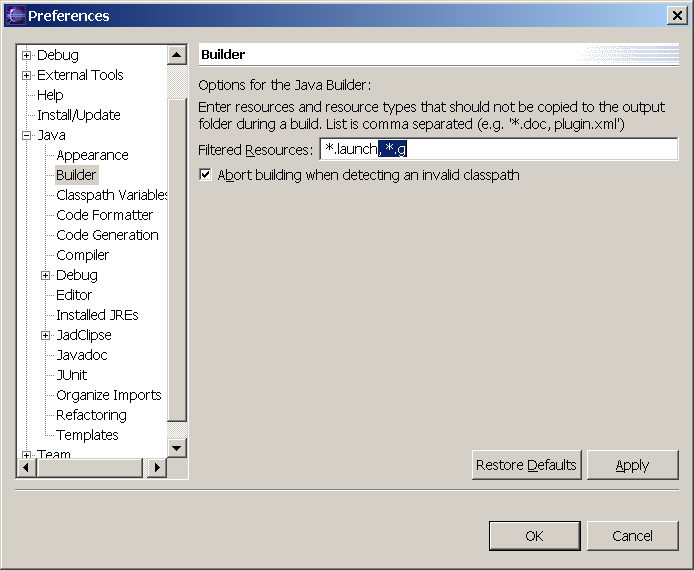Click the Filtered Resources text field
Viewport: 694px width, 570px height.
coord(498,149)
